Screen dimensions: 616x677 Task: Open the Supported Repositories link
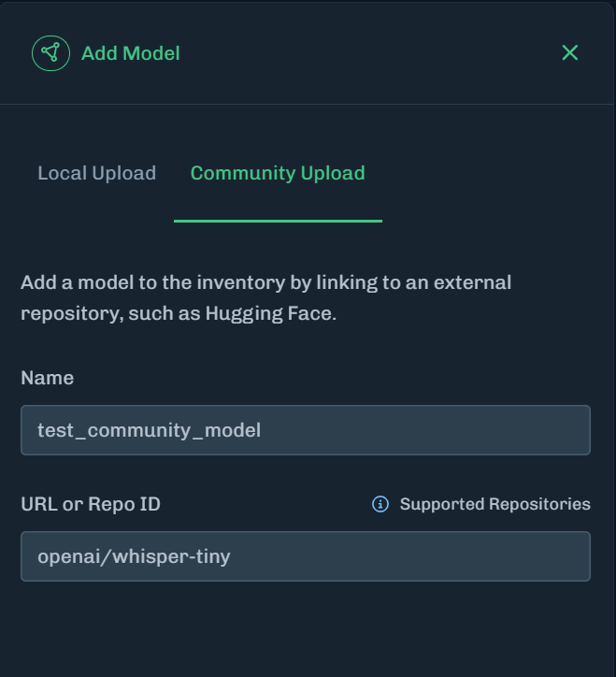(x=494, y=504)
